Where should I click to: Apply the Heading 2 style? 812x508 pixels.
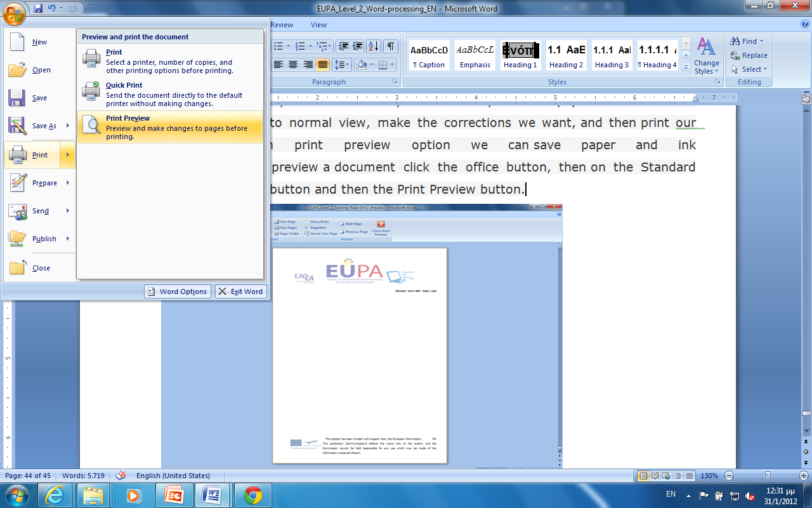click(566, 55)
